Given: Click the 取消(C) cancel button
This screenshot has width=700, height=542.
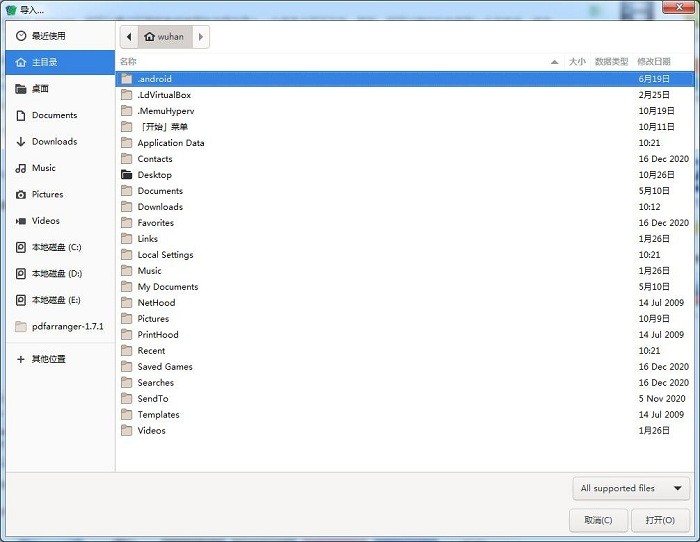Looking at the screenshot, I should coord(598,520).
